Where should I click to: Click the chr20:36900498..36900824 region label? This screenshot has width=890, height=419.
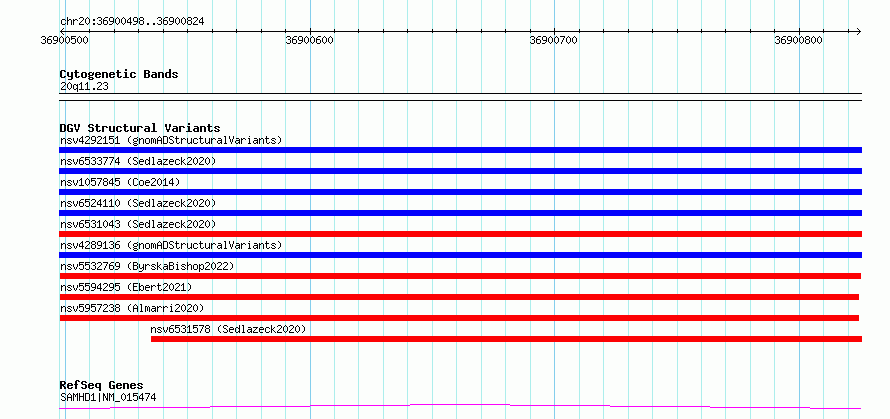pos(132,22)
